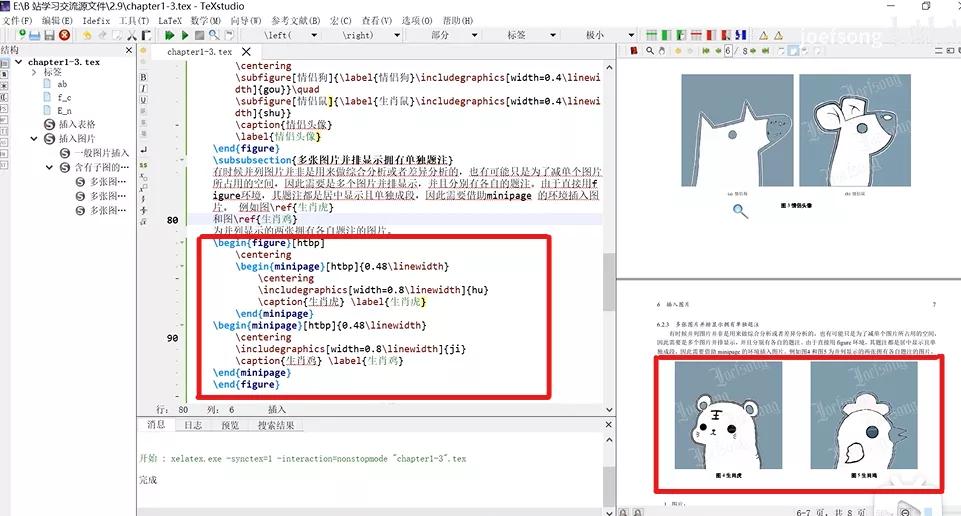
Task: Apply bold with the B icon
Action: 143,77
